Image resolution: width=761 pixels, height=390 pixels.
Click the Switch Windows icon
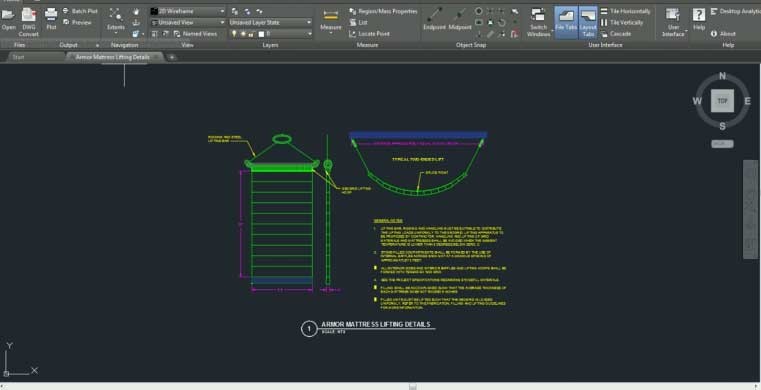tap(538, 15)
